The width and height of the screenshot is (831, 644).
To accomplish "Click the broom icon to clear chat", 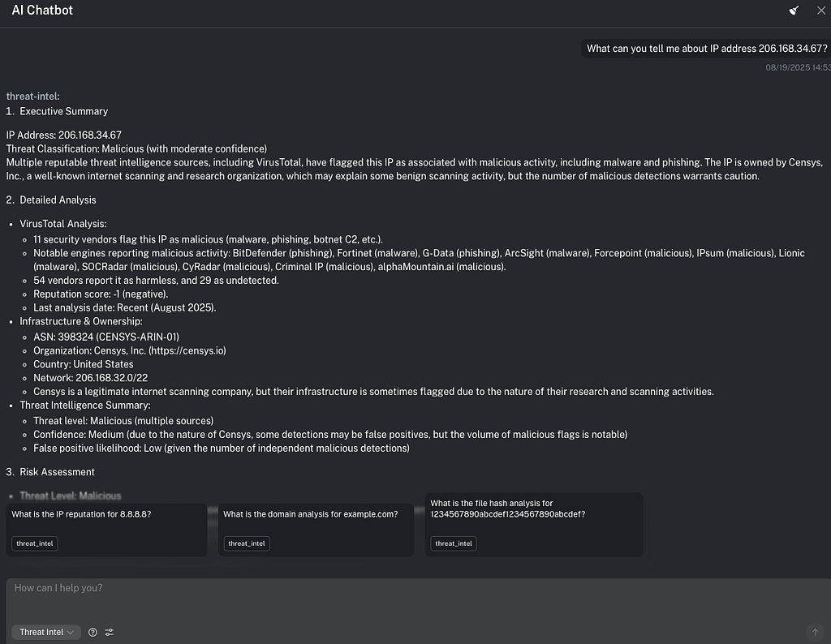I will click(x=794, y=11).
